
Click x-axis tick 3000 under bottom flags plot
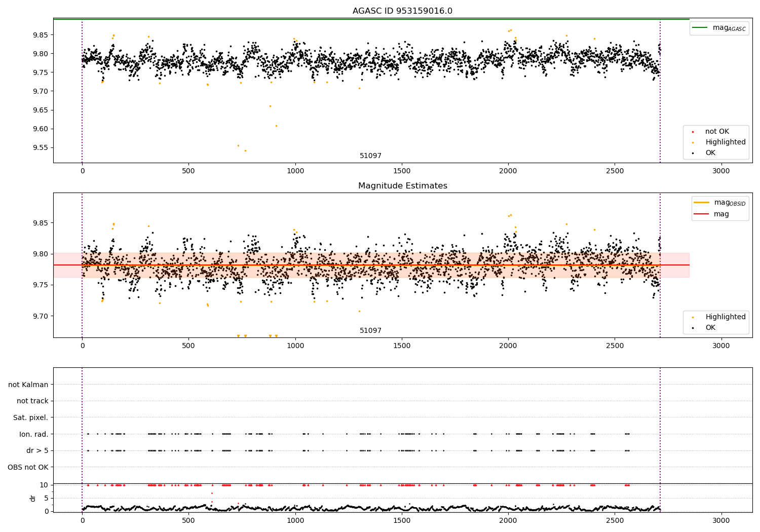(x=721, y=520)
